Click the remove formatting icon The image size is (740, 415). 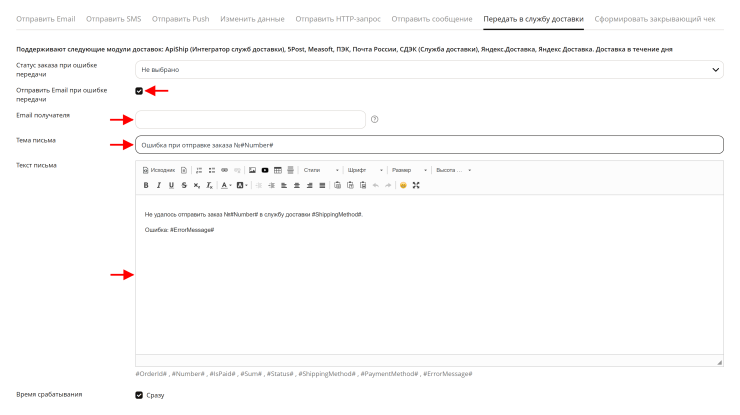coord(210,185)
